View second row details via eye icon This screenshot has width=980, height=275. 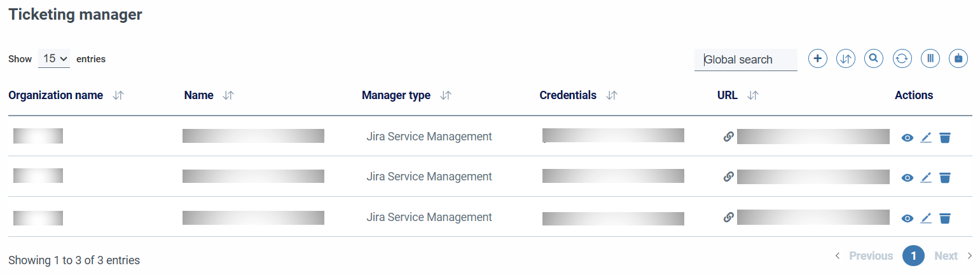(908, 178)
